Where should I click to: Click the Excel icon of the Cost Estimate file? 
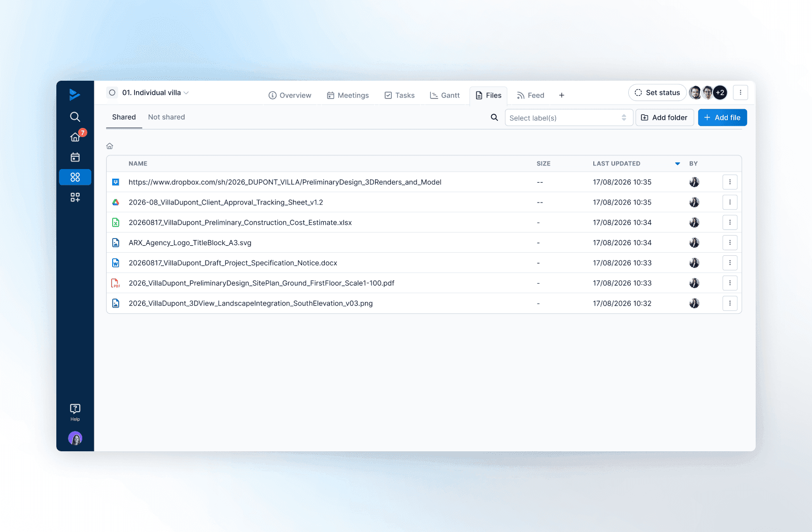[x=116, y=222]
